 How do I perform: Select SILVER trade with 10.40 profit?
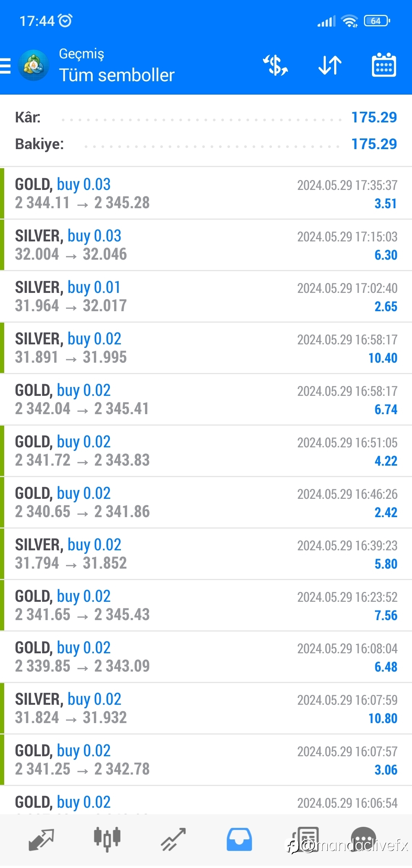(206, 348)
